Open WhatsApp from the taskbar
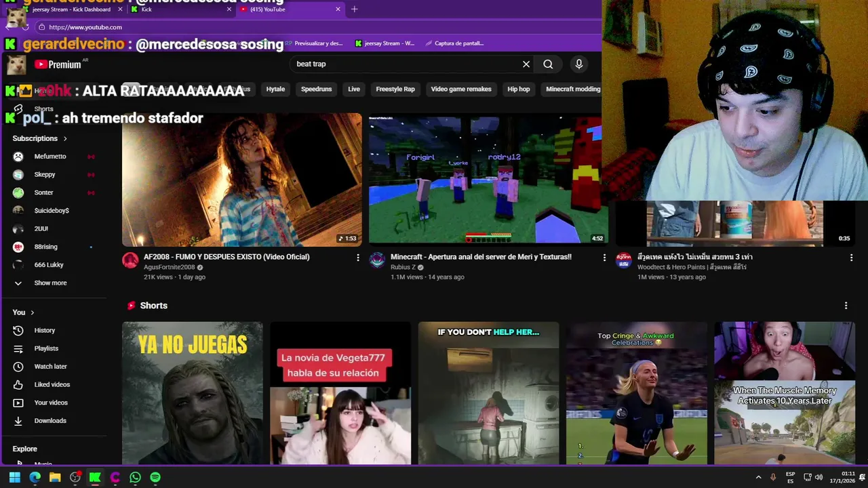Viewport: 868px width, 488px height. coord(135,477)
